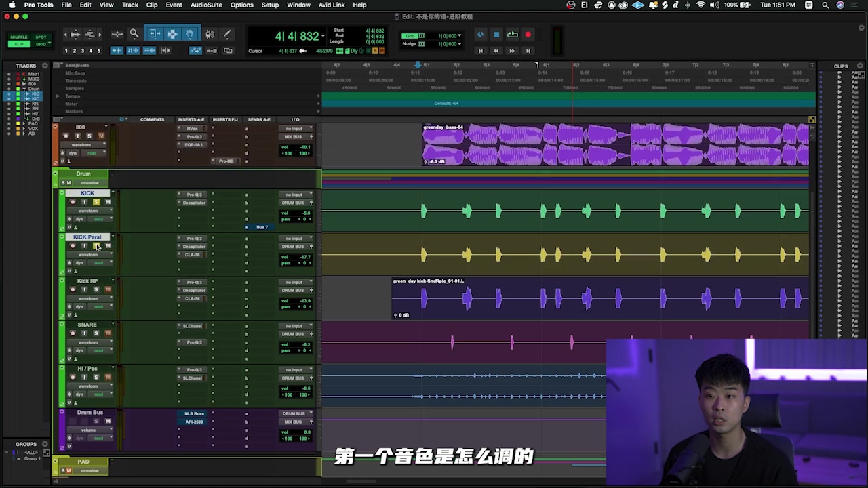Recall zoom preset 5
This screenshot has height=488, width=868.
[99, 51]
